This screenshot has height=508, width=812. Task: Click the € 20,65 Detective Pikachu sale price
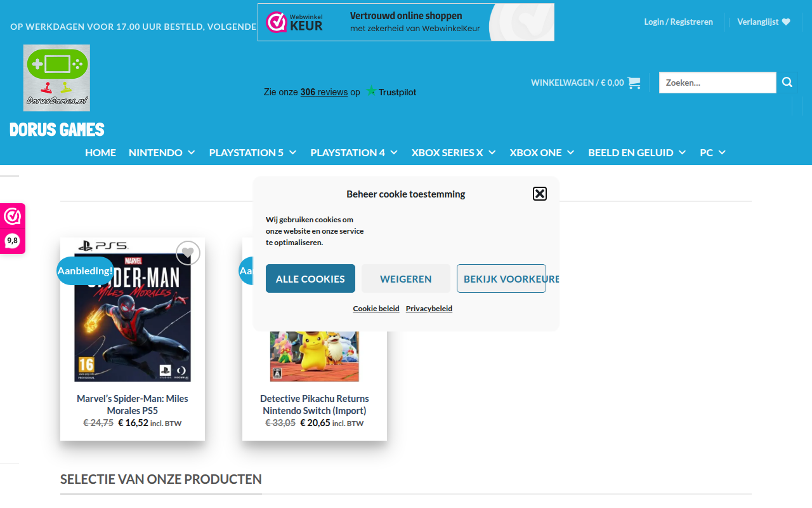pyautogui.click(x=315, y=423)
